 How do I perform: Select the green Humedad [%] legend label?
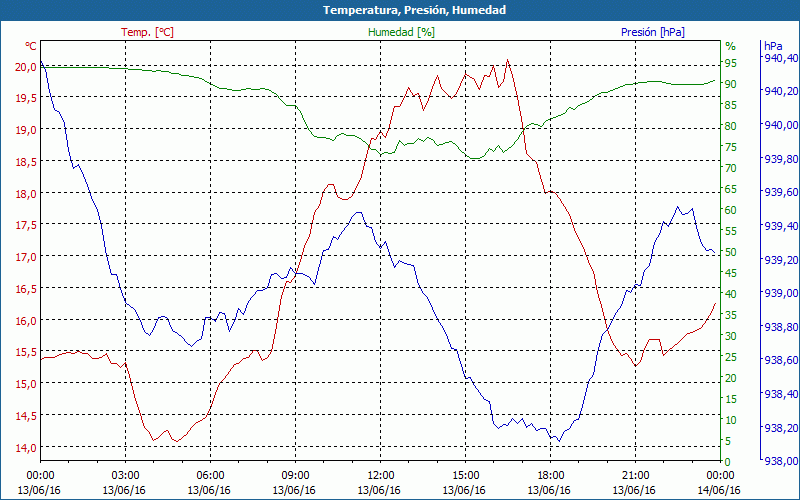402,32
